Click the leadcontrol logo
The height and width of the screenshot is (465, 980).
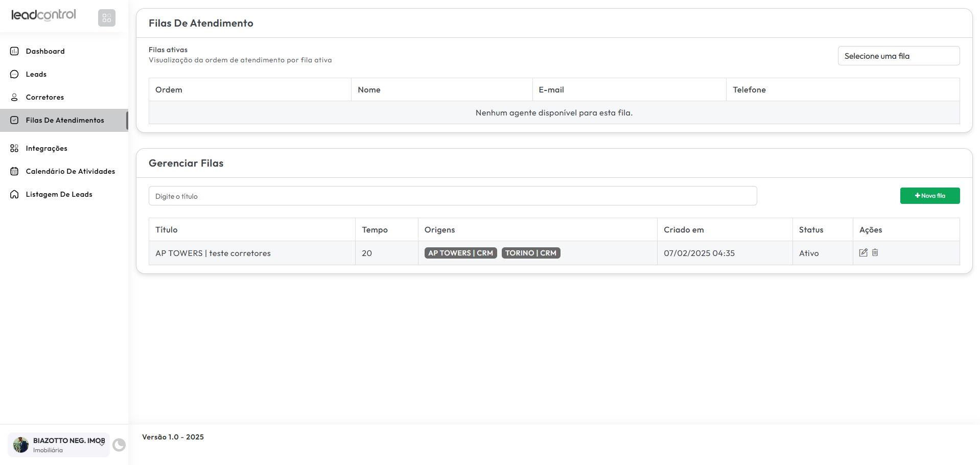click(x=43, y=15)
